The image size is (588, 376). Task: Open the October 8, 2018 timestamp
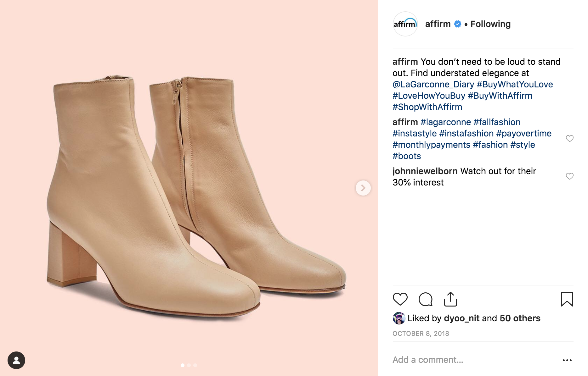click(x=421, y=334)
